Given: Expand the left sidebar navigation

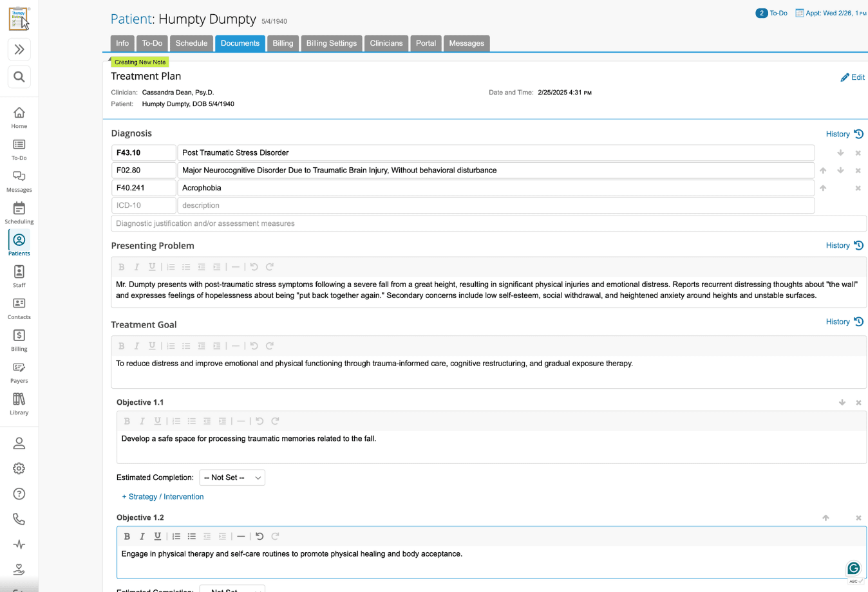Looking at the screenshot, I should 19,50.
